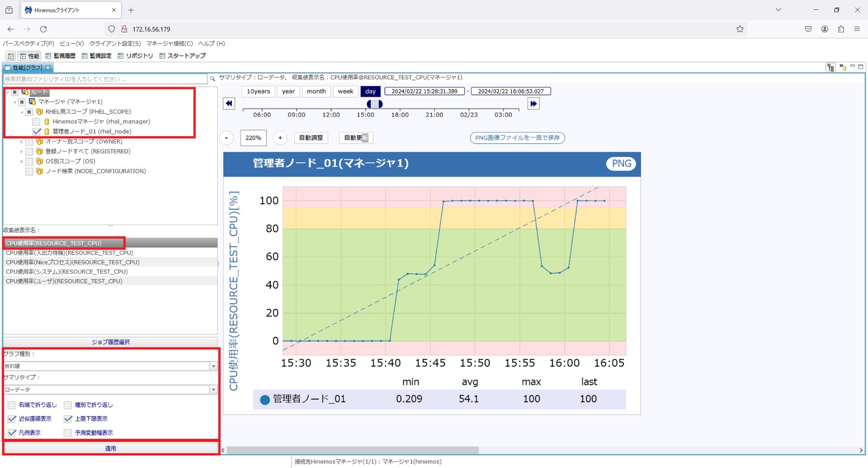
Task: Click the facility ID search field
Action: [x=105, y=79]
